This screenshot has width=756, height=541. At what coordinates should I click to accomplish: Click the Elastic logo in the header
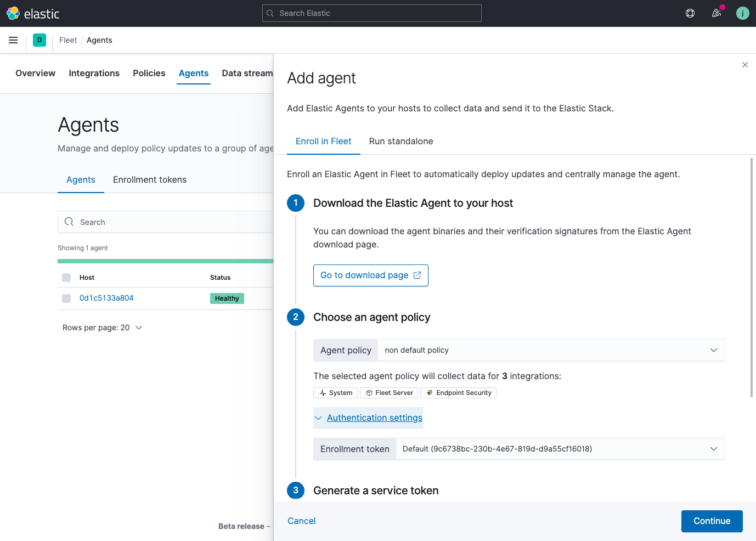click(x=12, y=13)
